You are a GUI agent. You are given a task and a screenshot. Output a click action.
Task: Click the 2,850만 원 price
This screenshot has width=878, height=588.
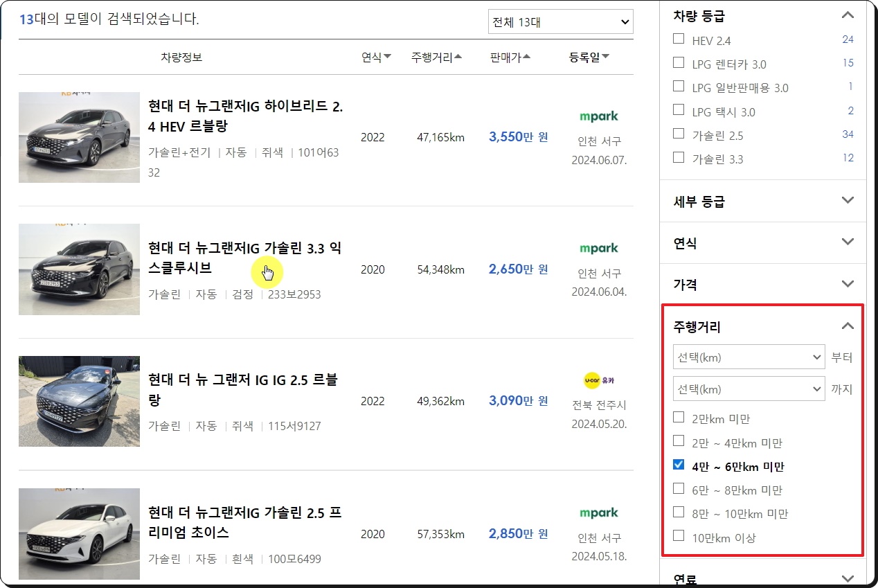[518, 533]
